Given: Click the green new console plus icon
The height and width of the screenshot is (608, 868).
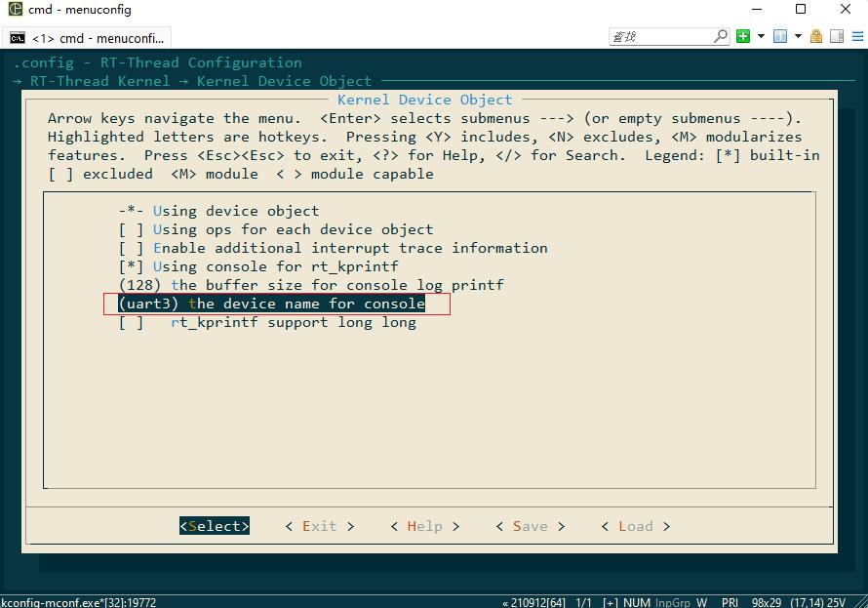Looking at the screenshot, I should (x=743, y=36).
